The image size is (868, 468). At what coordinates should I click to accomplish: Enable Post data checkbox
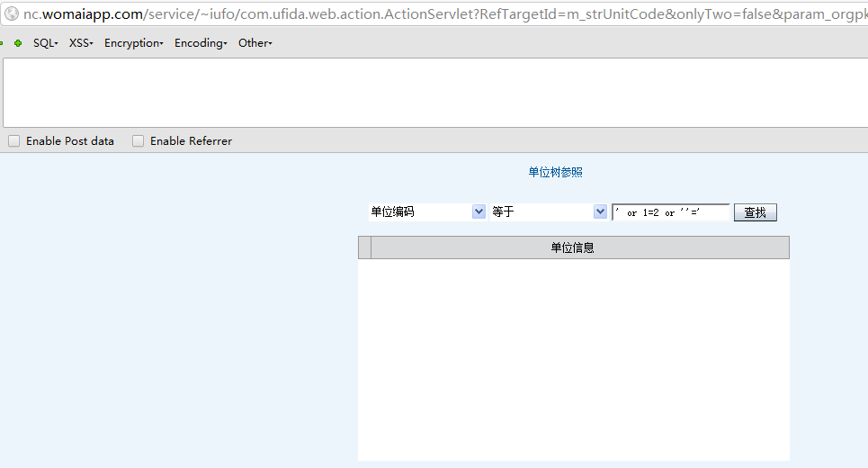pyautogui.click(x=13, y=141)
